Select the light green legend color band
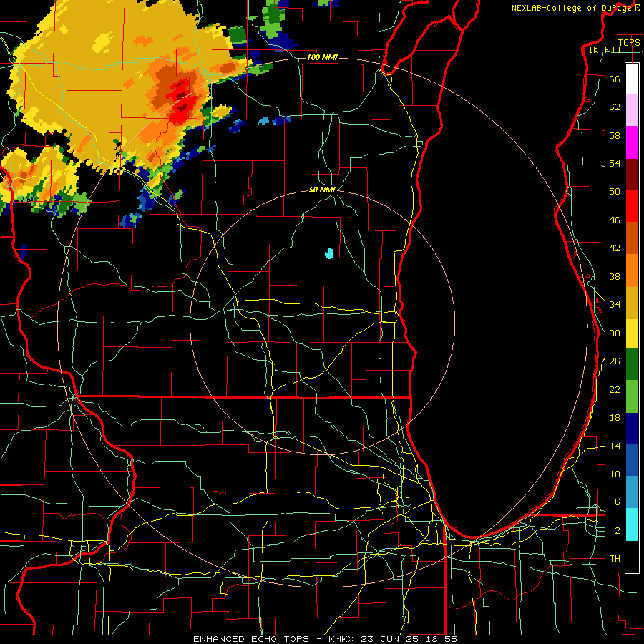The height and width of the screenshot is (644, 644). click(x=632, y=396)
